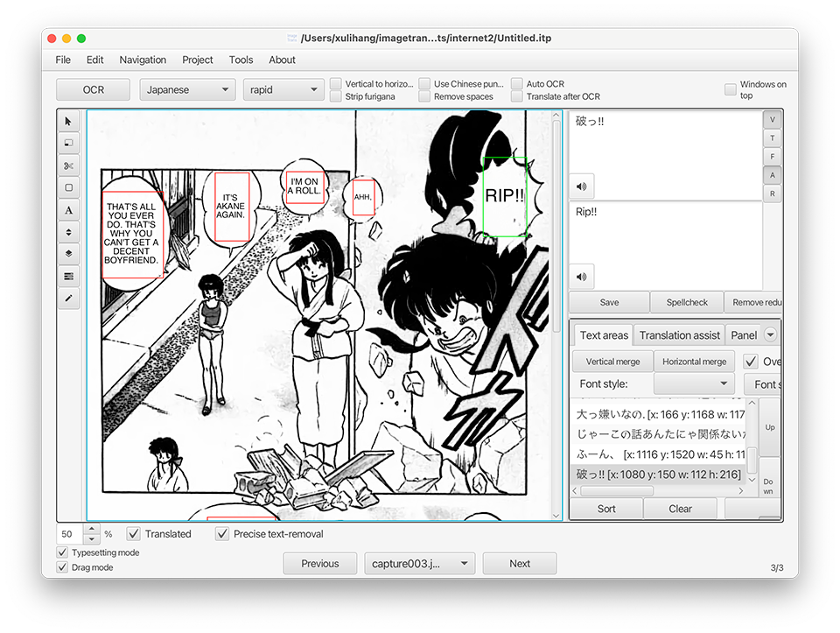Play audio of source text 破っ!!
The height and width of the screenshot is (633, 840).
coord(582,186)
